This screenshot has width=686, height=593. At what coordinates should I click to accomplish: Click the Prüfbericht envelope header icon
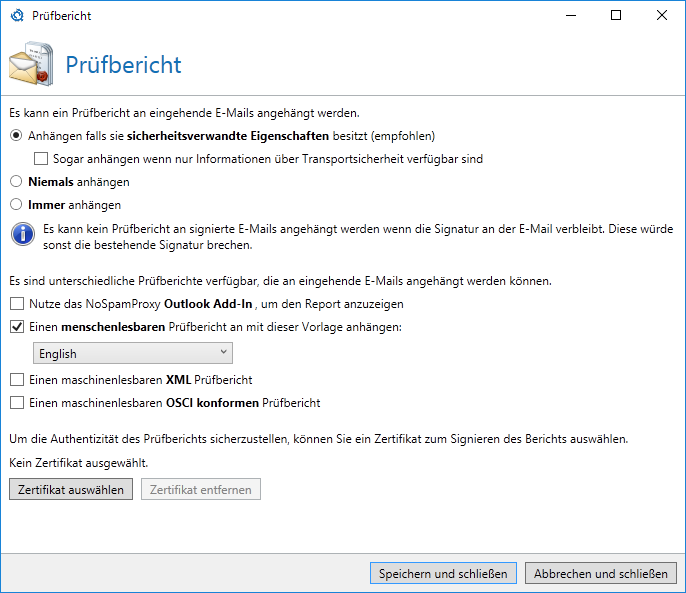click(32, 64)
